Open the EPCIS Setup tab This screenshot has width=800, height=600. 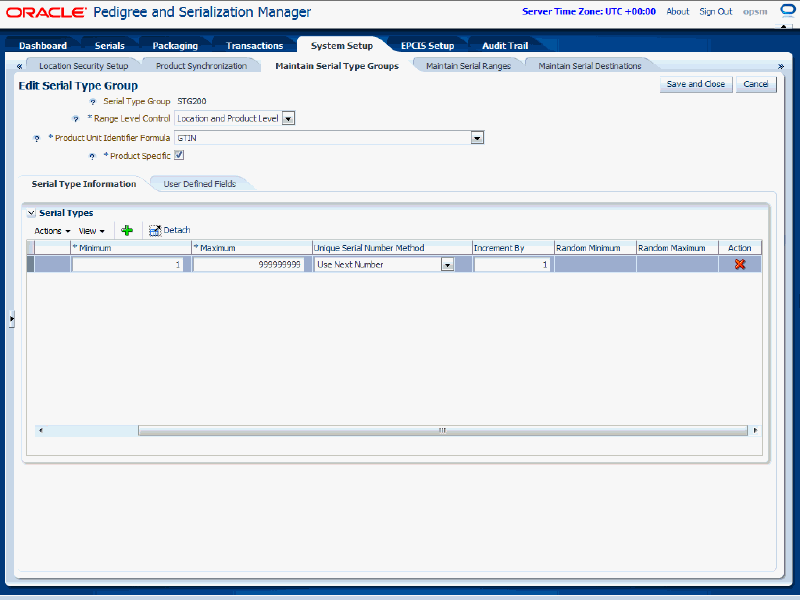click(428, 46)
